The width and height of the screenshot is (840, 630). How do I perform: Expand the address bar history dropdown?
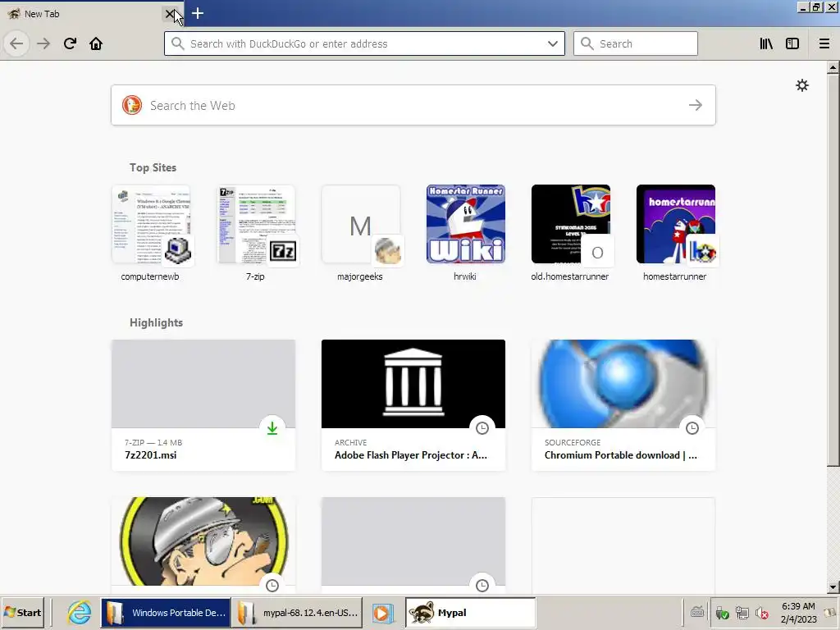tap(552, 43)
